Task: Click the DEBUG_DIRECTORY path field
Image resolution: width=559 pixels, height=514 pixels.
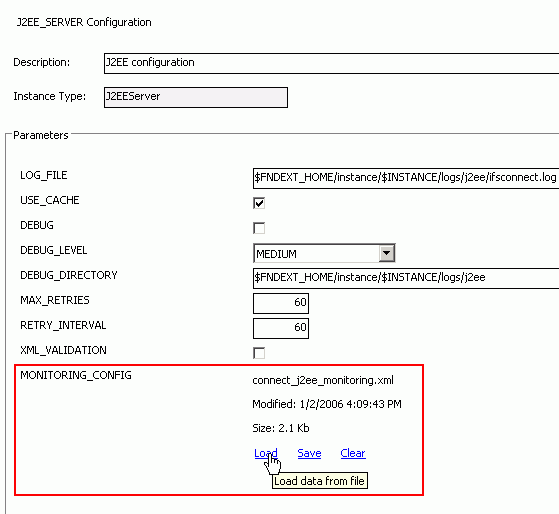Action: (406, 278)
